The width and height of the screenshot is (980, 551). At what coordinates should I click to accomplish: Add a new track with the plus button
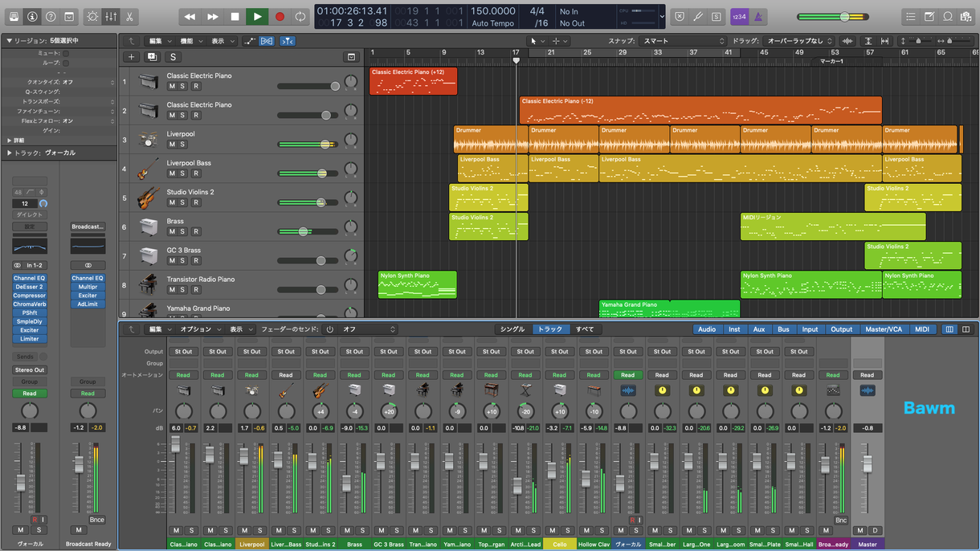(x=131, y=57)
